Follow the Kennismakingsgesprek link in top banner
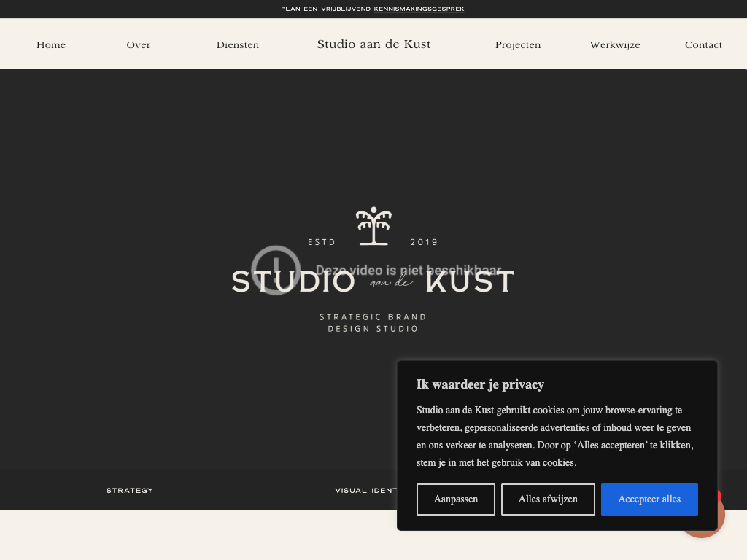Viewport: 747px width, 560px height. tap(419, 9)
